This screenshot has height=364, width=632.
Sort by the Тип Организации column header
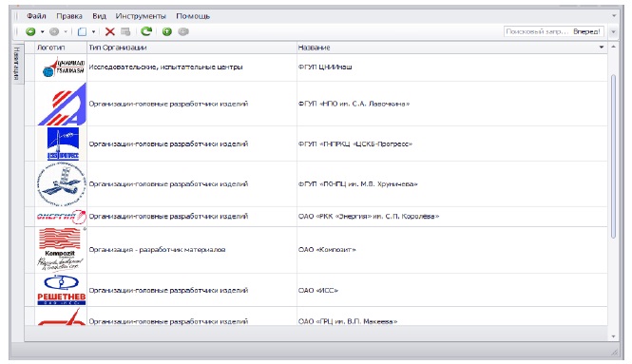click(192, 48)
